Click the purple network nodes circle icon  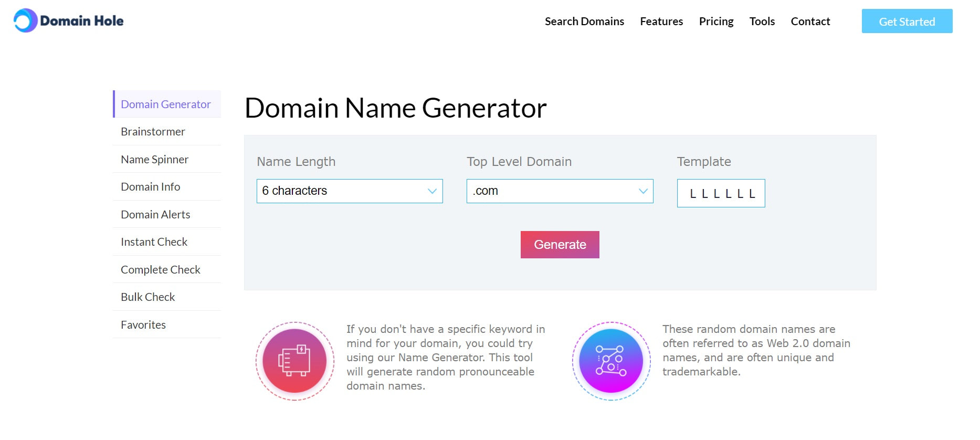pos(611,361)
